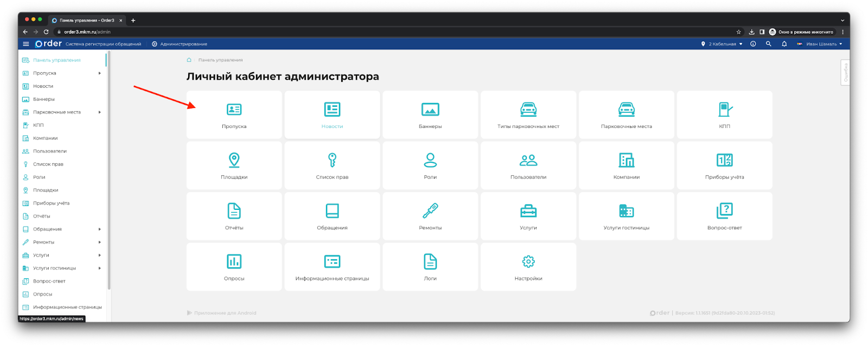Image resolution: width=868 pixels, height=346 pixels.
Task: Select the Приборы учёта meter tile
Action: [x=724, y=165]
